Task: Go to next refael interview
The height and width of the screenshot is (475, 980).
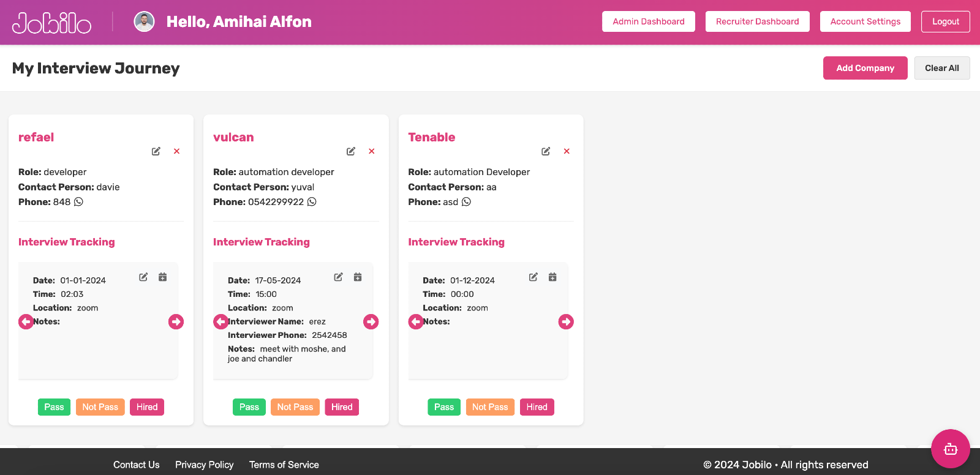Action: coord(176,321)
